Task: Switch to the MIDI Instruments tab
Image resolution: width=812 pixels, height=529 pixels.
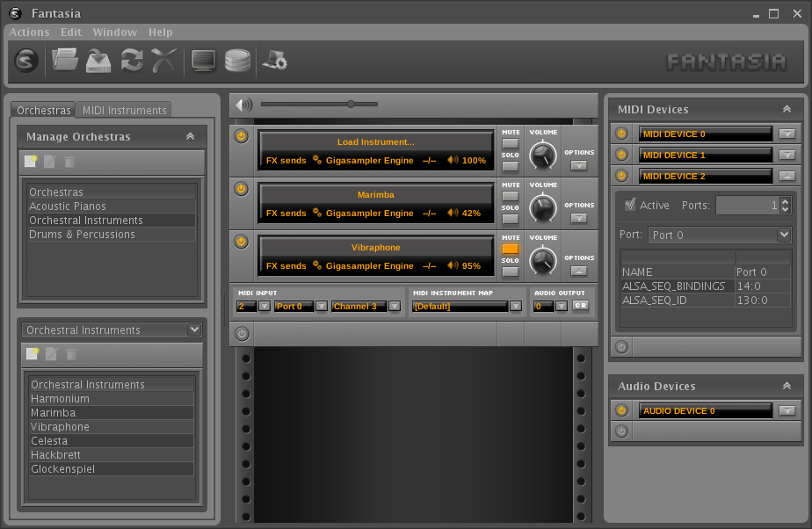Action: click(x=124, y=110)
